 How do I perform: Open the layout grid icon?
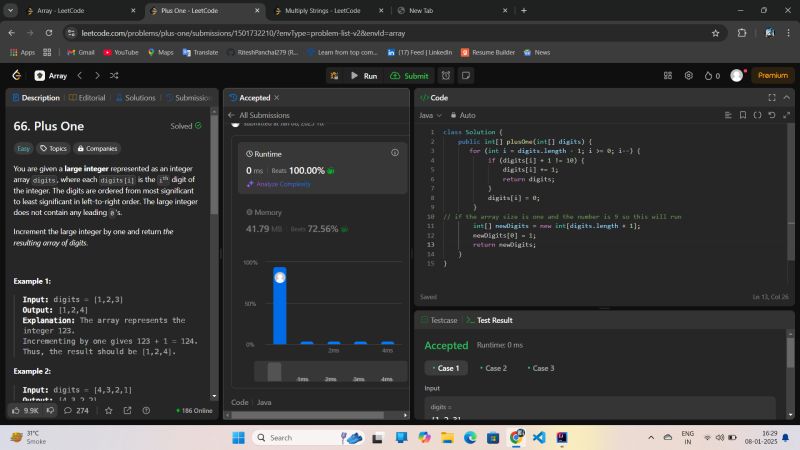pyautogui.click(x=668, y=76)
